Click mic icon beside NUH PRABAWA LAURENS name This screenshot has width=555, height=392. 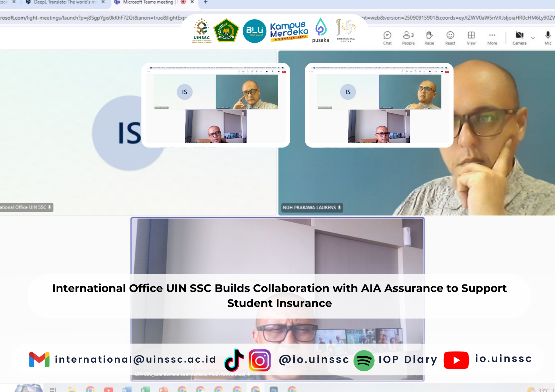tap(339, 207)
